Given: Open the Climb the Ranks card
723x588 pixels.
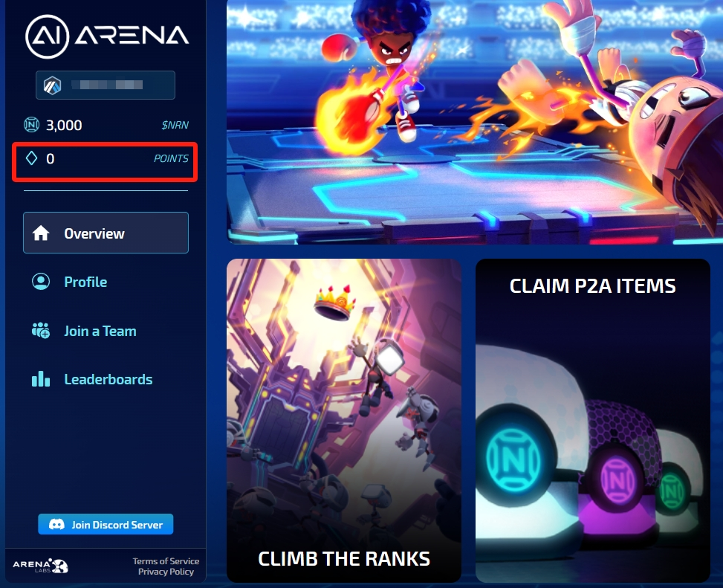Looking at the screenshot, I should point(344,421).
